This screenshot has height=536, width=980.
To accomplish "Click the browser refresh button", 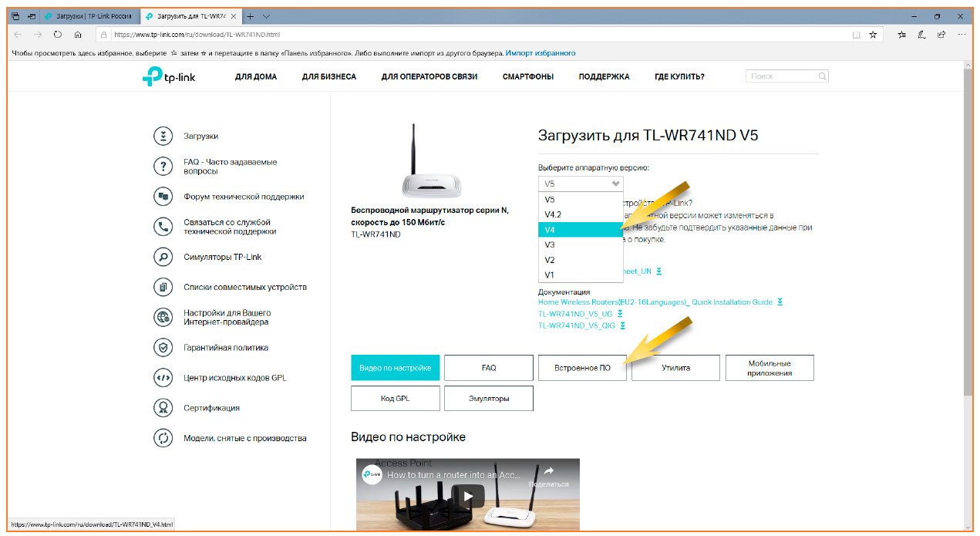I will 58,35.
